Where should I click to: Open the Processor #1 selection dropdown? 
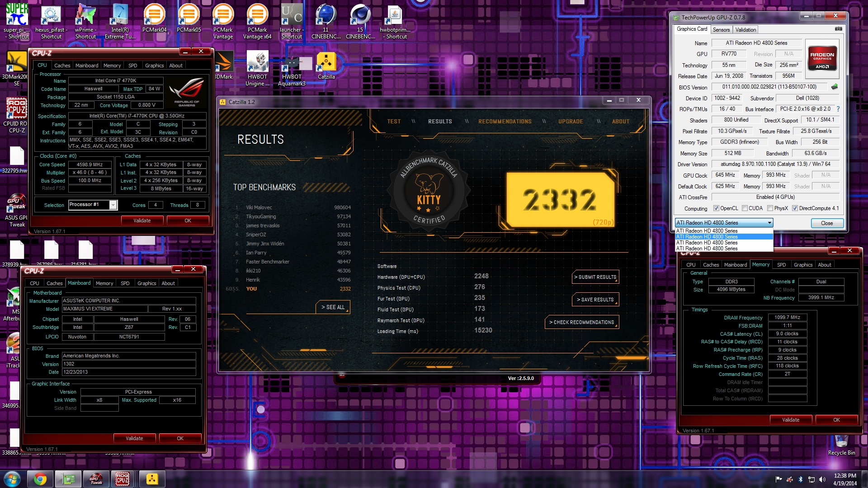point(93,205)
